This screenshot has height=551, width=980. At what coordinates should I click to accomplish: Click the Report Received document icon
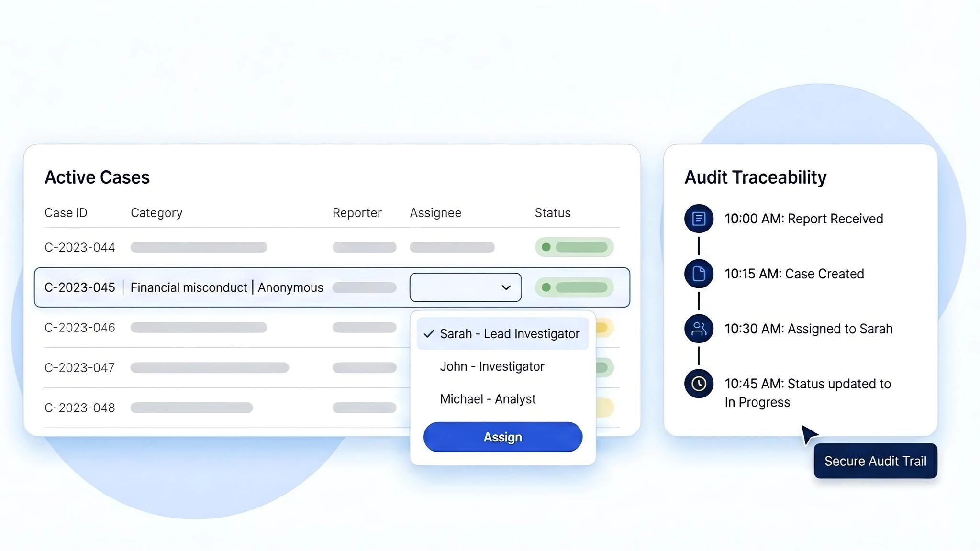699,219
